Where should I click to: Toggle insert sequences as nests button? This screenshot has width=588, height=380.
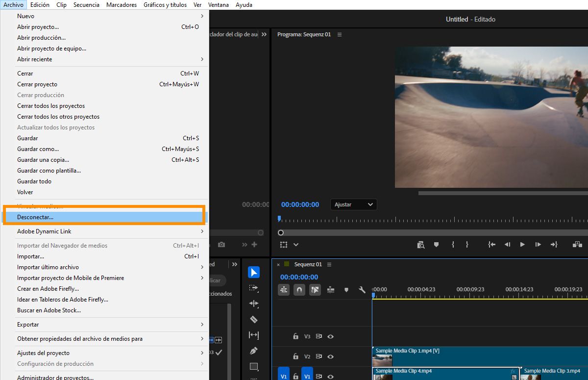coord(284,290)
